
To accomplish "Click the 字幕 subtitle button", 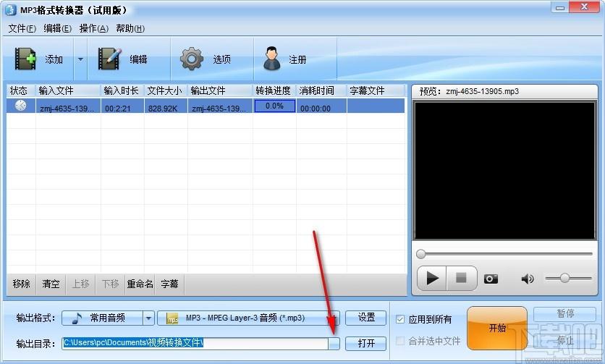I will (x=169, y=284).
